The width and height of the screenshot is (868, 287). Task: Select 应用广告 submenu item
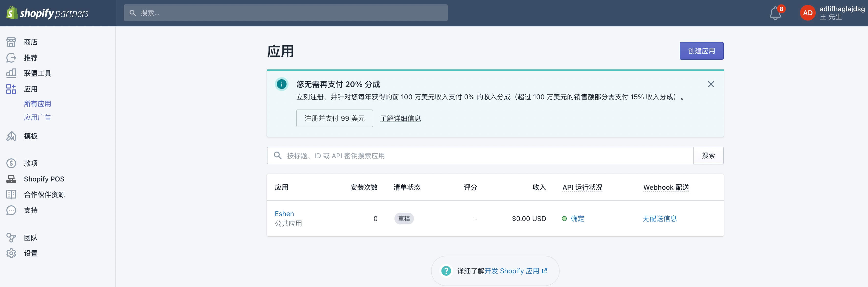[37, 118]
